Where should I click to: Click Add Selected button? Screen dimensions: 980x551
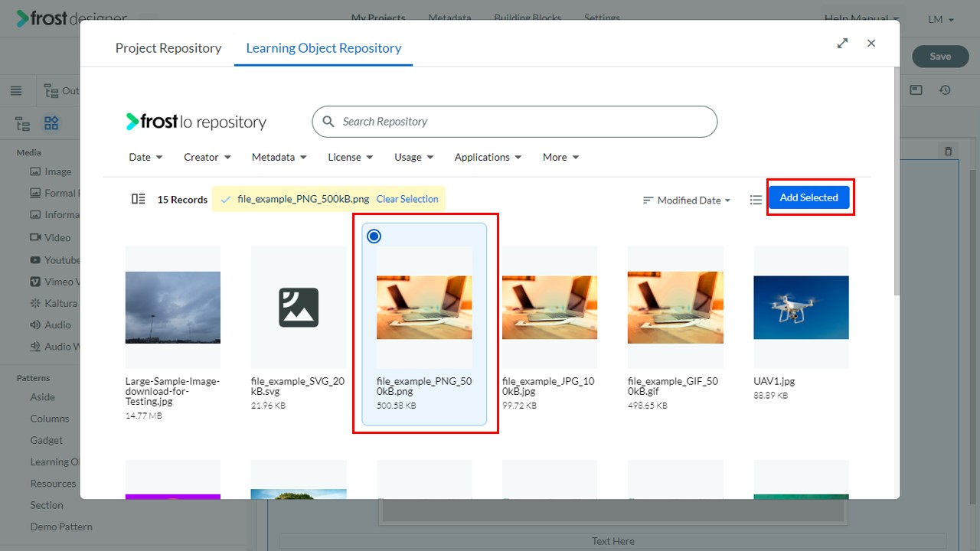coord(809,197)
